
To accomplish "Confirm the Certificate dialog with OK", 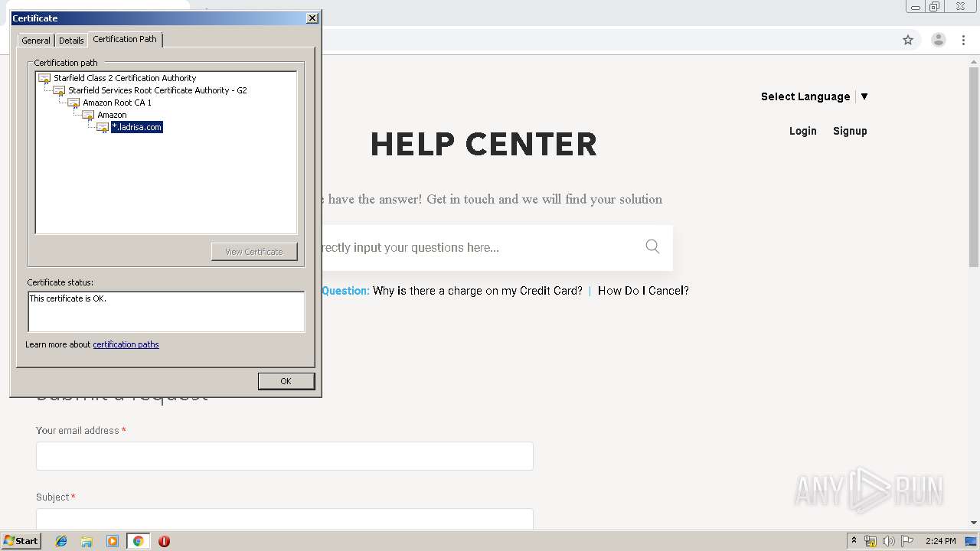I will pyautogui.click(x=286, y=381).
